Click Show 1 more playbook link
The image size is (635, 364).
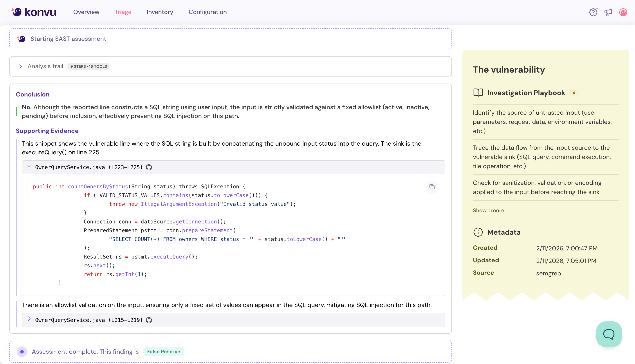click(488, 211)
